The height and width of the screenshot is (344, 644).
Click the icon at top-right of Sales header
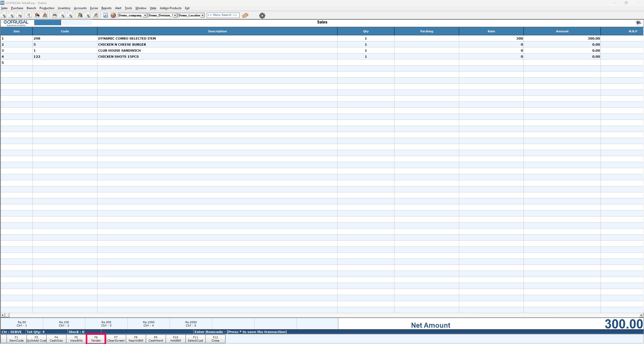tap(638, 22)
